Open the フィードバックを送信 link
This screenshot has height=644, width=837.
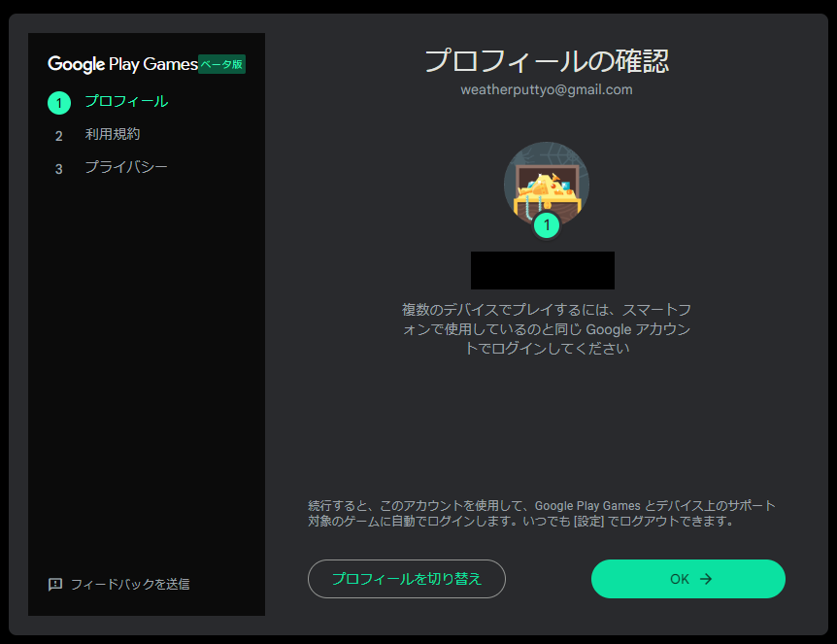pyautogui.click(x=129, y=584)
